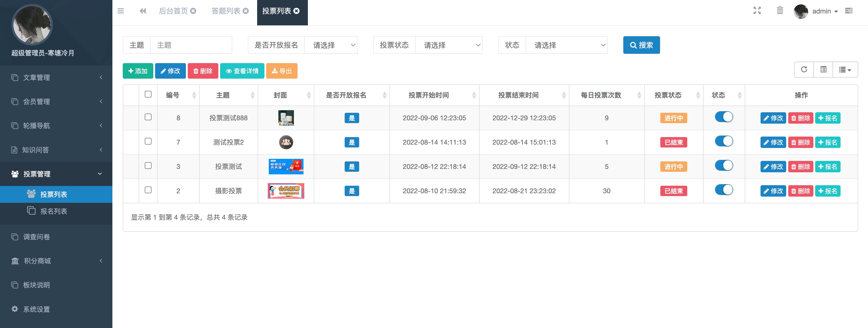
Task: Sort by 主题 column arrows
Action: (x=253, y=95)
